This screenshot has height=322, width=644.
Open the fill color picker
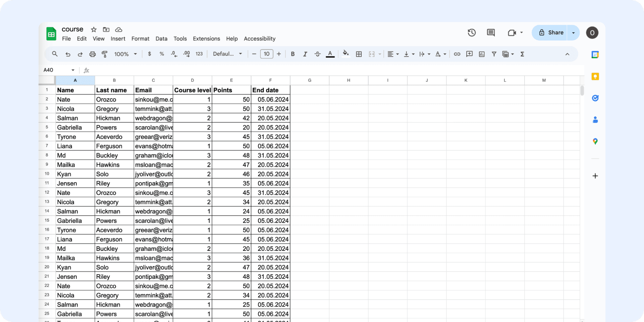pos(345,54)
